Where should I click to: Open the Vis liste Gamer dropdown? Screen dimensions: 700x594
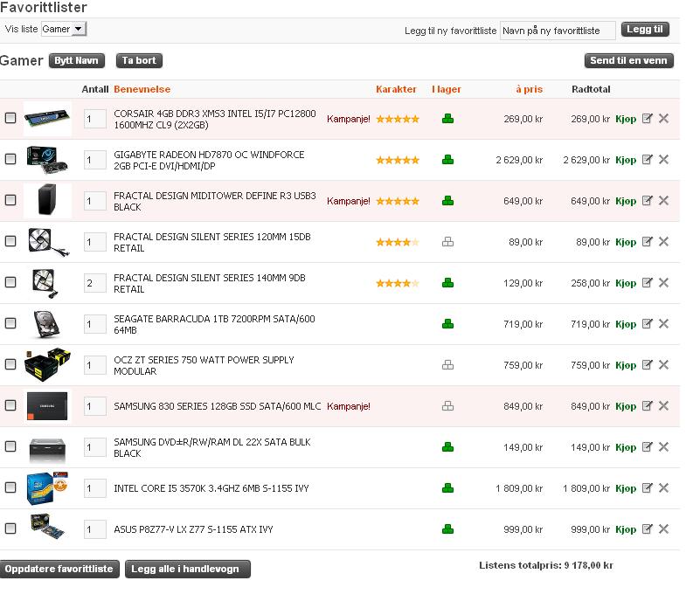point(64,29)
